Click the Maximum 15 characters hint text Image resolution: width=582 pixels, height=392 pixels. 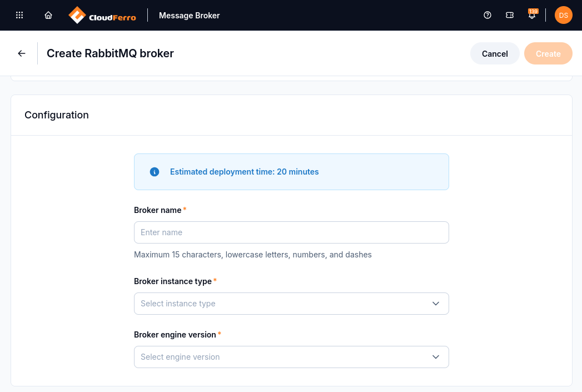pyautogui.click(x=253, y=255)
